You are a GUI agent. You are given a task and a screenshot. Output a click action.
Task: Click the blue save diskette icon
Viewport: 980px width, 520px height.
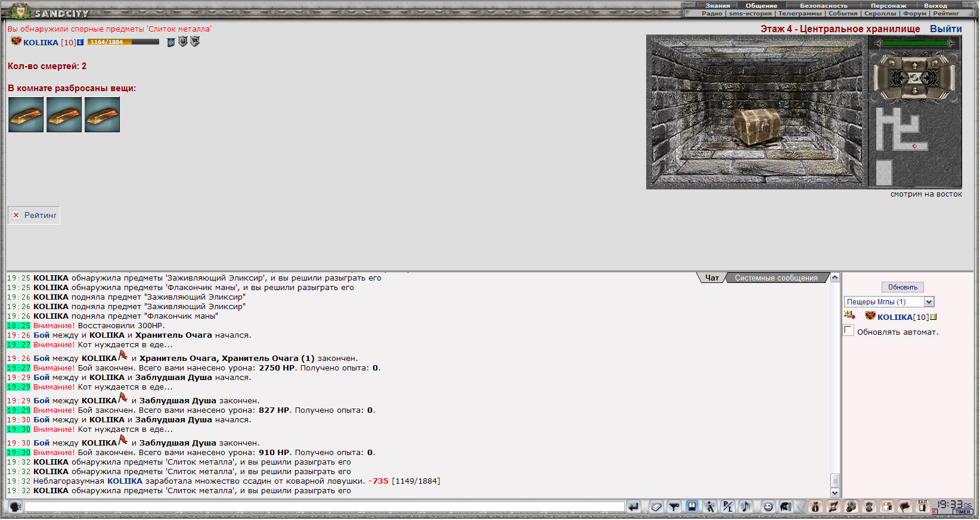(x=692, y=506)
